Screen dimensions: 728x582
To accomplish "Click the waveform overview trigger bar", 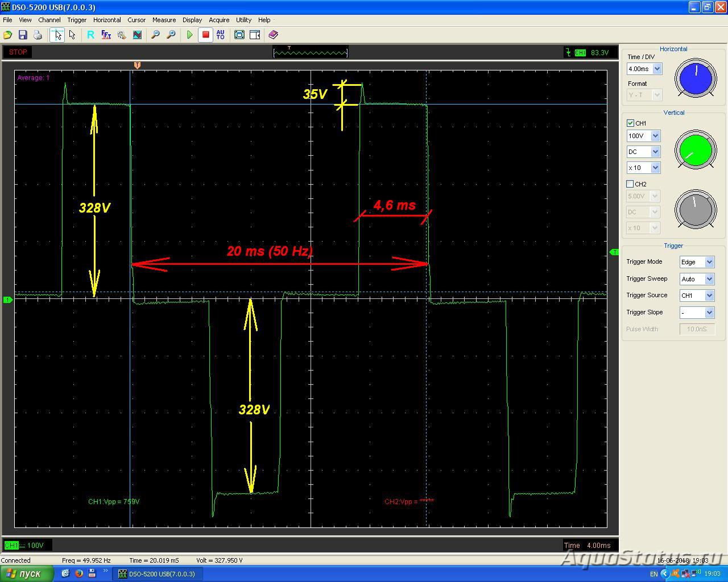I will (x=311, y=52).
